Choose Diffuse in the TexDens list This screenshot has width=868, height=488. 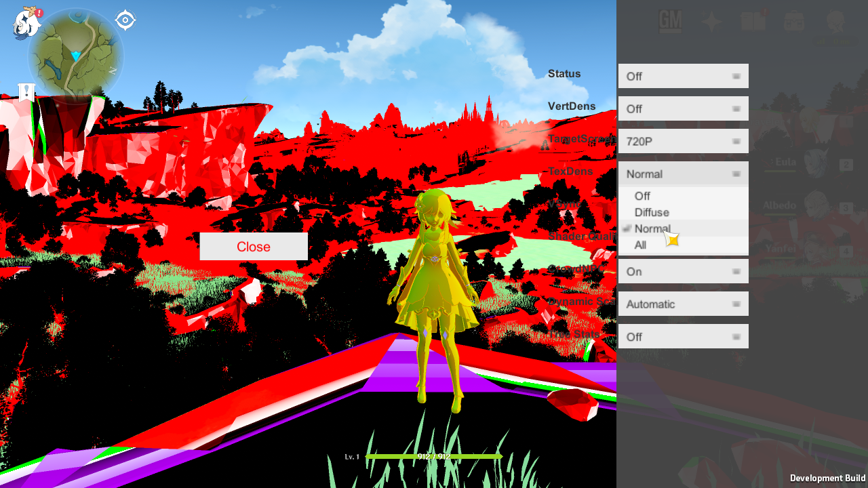pyautogui.click(x=684, y=212)
